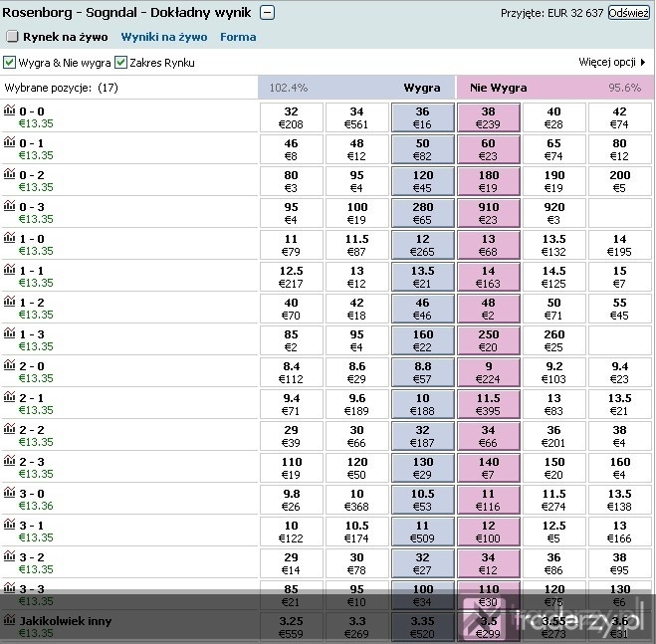
Task: Click the Wygra column header
Action: pyautogui.click(x=422, y=88)
